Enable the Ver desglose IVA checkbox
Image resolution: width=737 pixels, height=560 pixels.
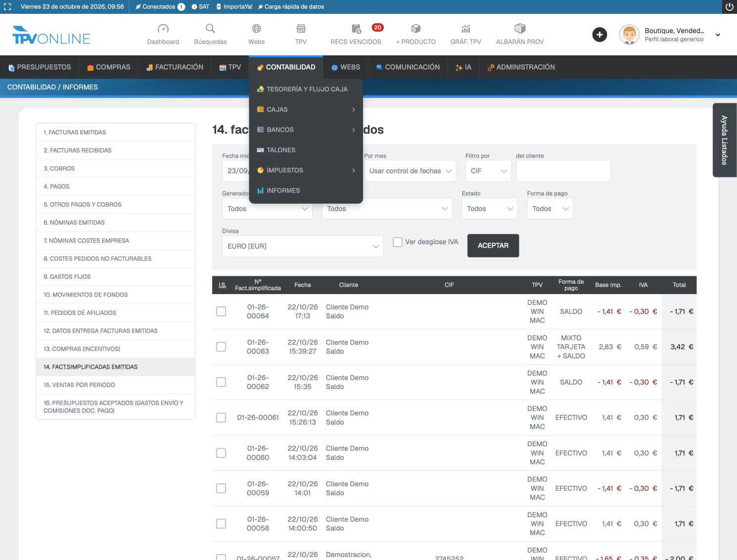pos(398,242)
